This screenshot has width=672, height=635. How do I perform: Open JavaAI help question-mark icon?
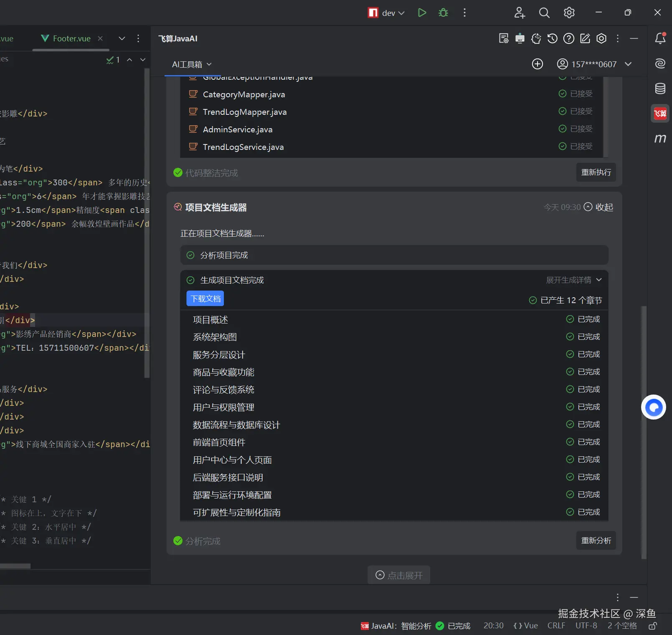[x=569, y=38]
